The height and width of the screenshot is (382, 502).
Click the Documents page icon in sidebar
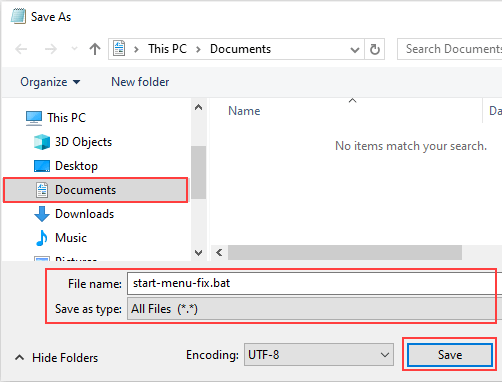coord(42,190)
